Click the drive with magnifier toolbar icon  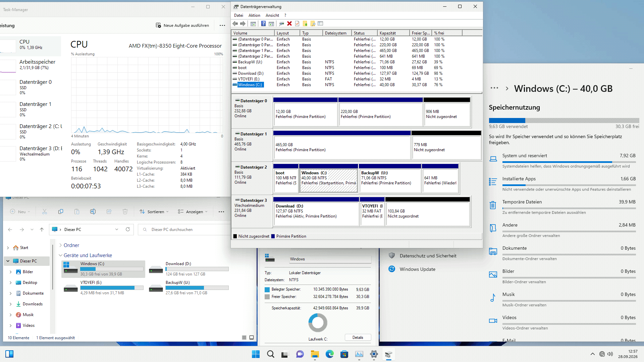tap(281, 24)
